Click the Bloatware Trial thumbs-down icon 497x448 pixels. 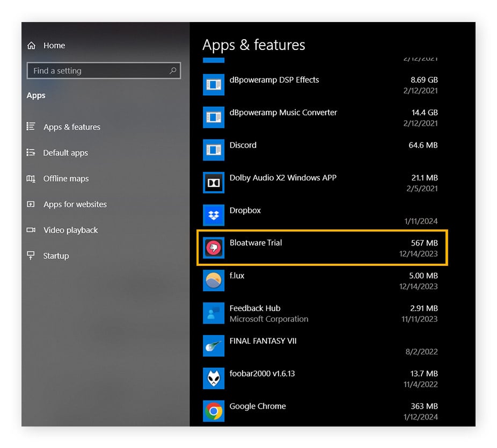click(213, 248)
